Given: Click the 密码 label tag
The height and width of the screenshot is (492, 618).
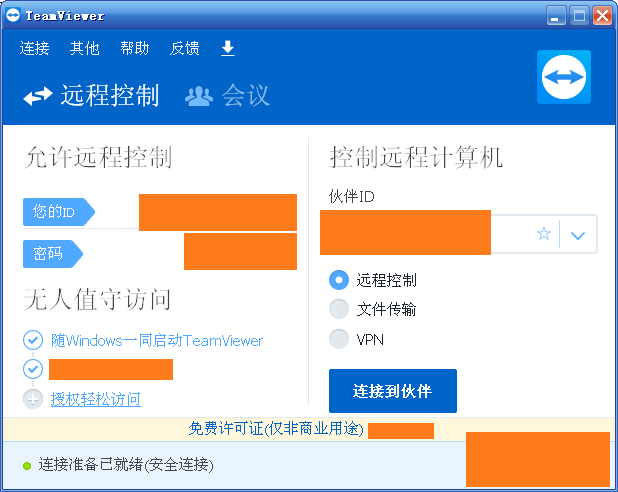Looking at the screenshot, I should (53, 254).
